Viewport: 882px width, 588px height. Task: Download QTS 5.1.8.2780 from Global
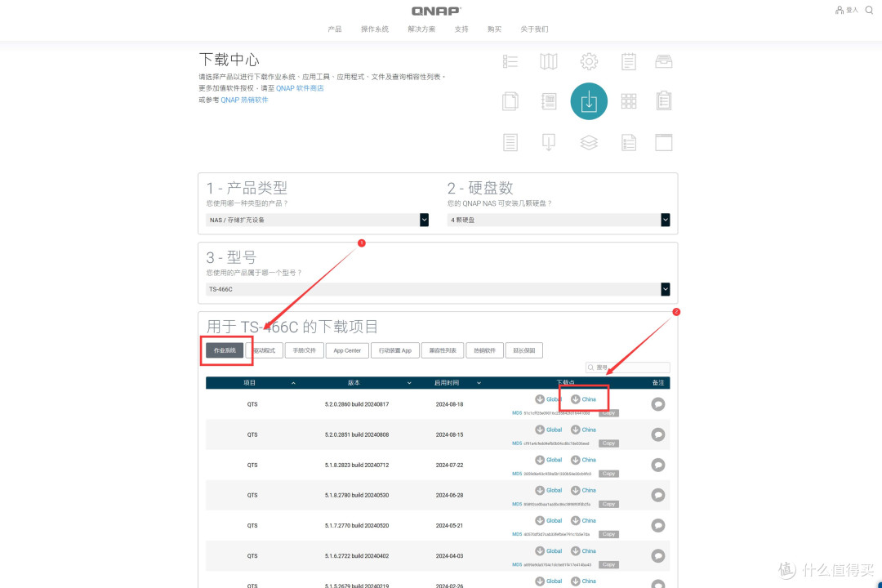(549, 490)
